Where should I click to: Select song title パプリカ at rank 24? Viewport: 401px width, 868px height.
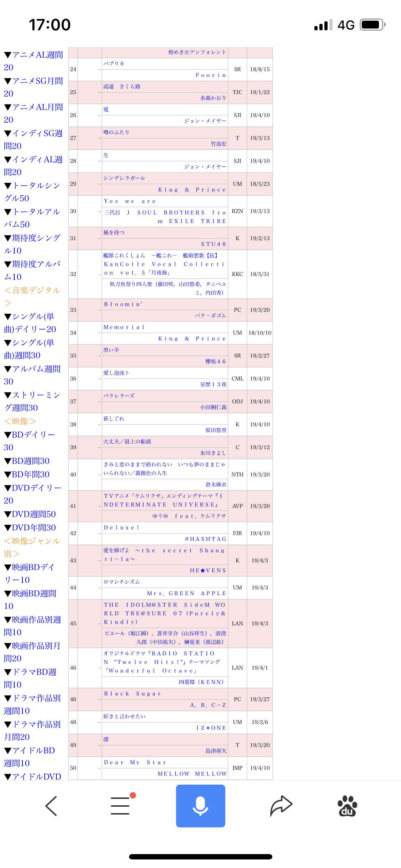(114, 63)
